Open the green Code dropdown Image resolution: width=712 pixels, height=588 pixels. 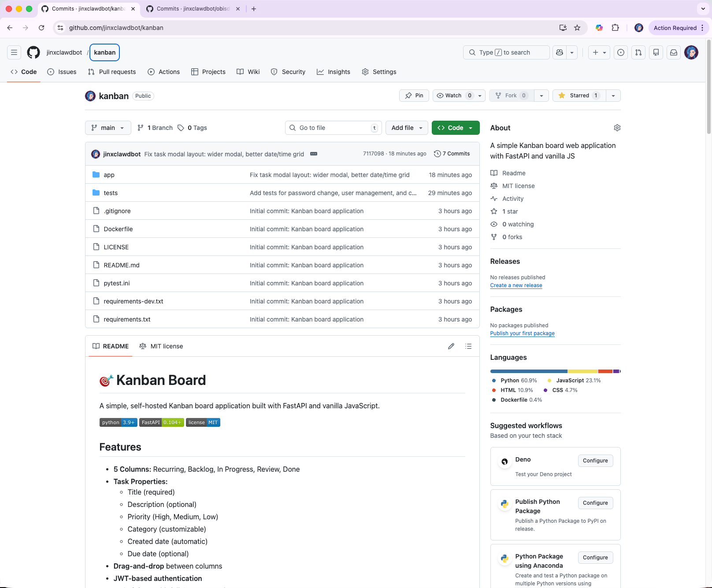pos(455,128)
